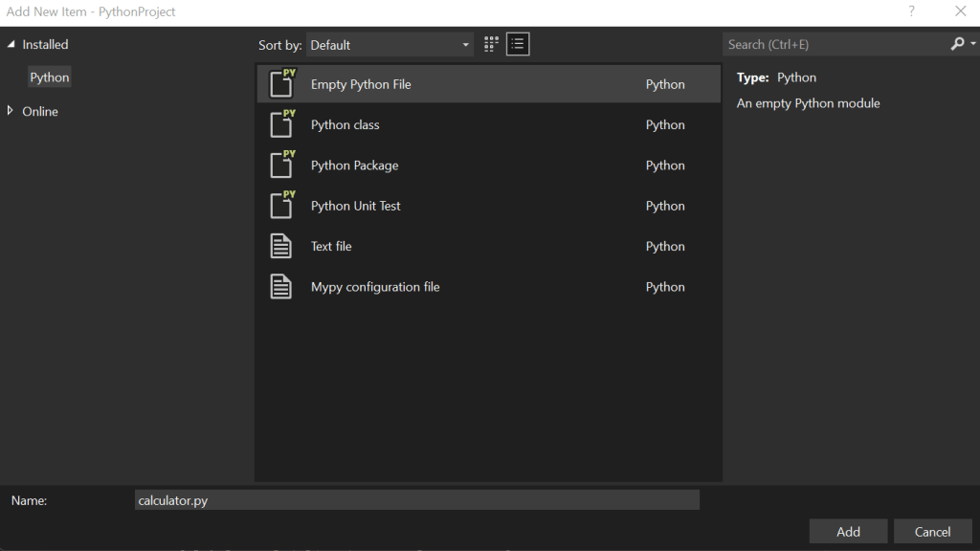
Task: Click the Add button
Action: pyautogui.click(x=848, y=532)
